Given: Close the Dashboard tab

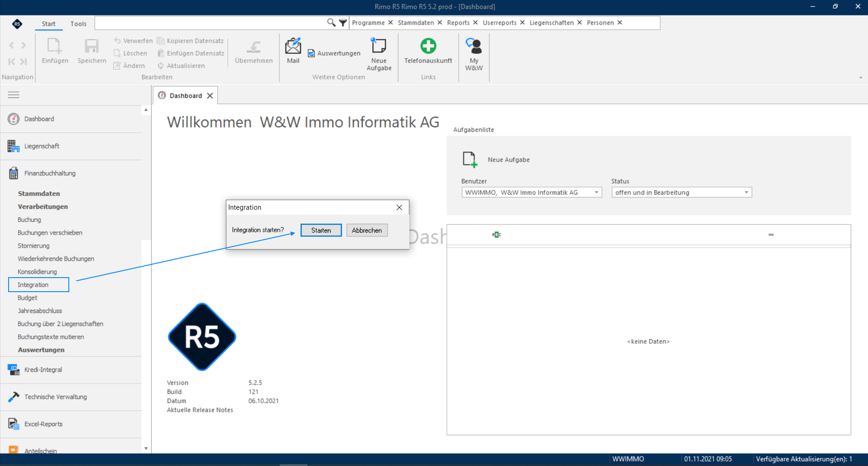Looking at the screenshot, I should (x=210, y=96).
